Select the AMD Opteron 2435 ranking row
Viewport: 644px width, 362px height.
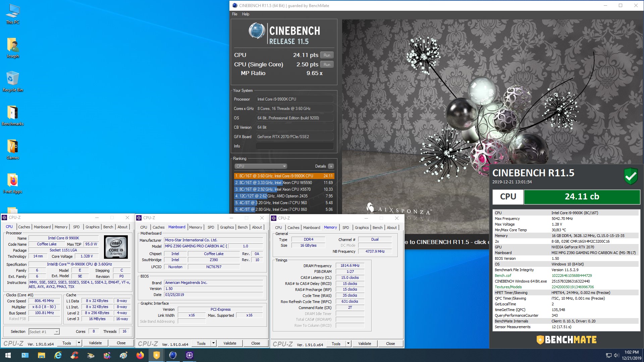tap(284, 196)
